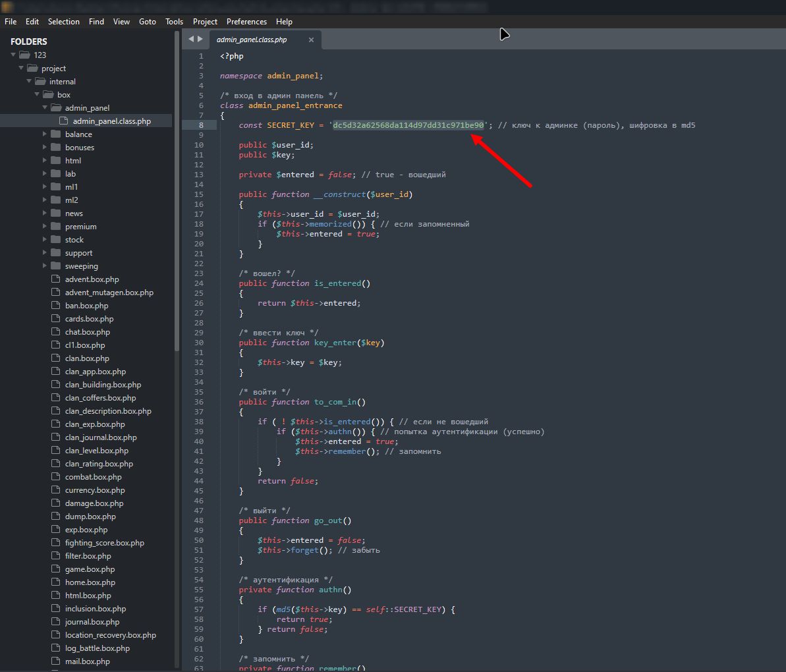Open clan_rating.box.php from the sidebar

[x=99, y=464]
